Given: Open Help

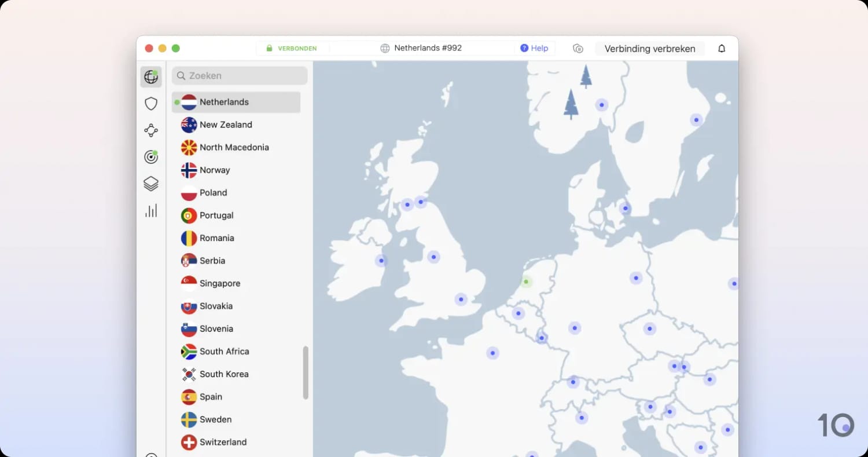Looking at the screenshot, I should point(534,48).
